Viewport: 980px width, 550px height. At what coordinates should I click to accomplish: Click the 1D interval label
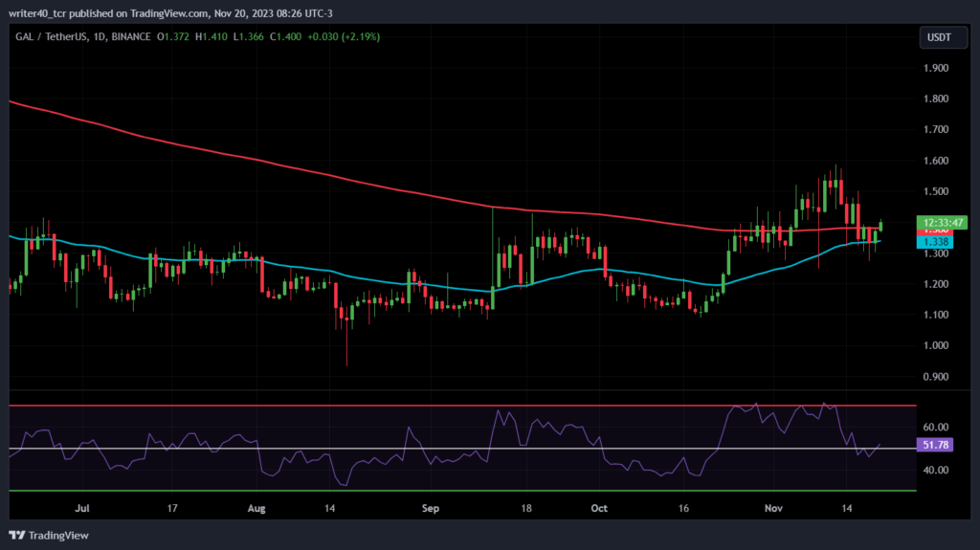click(x=99, y=37)
